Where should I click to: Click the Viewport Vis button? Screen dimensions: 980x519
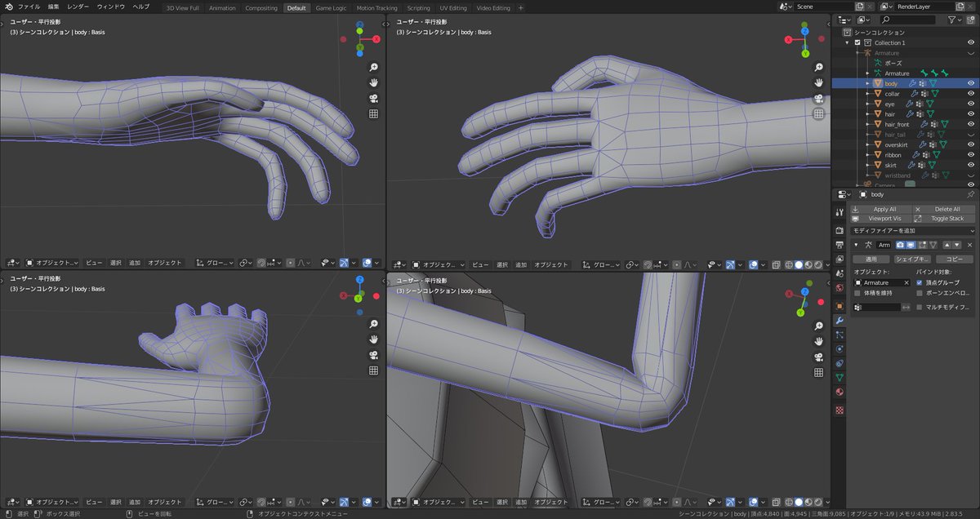pyautogui.click(x=880, y=219)
